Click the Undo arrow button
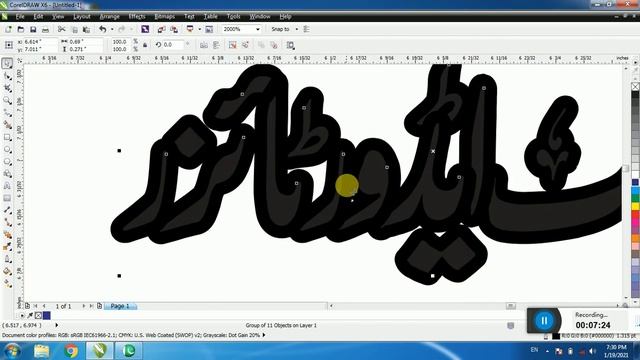 pos(103,29)
